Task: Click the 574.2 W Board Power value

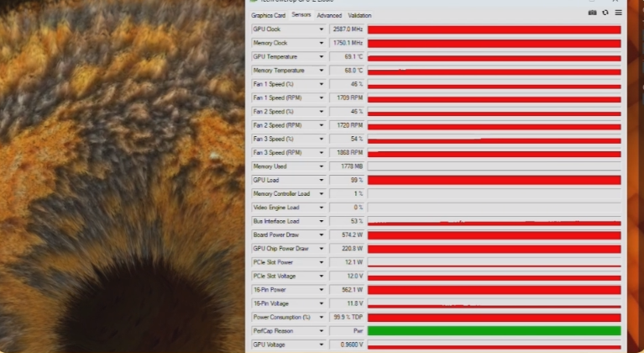Action: click(x=347, y=234)
